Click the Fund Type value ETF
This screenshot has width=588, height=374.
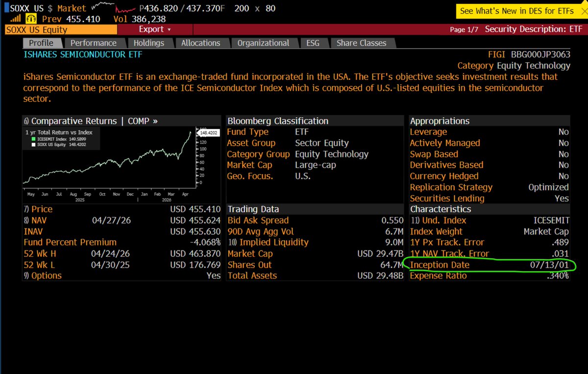click(302, 132)
